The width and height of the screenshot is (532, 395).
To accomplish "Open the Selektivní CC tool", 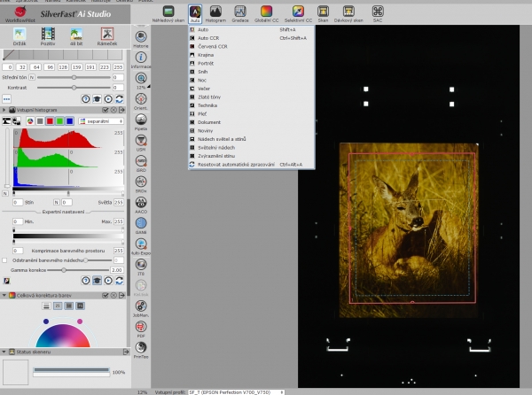I will 298,14.
